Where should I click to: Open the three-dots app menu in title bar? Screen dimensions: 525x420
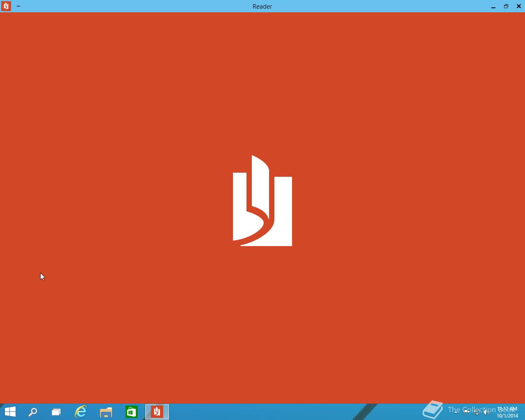(18, 6)
